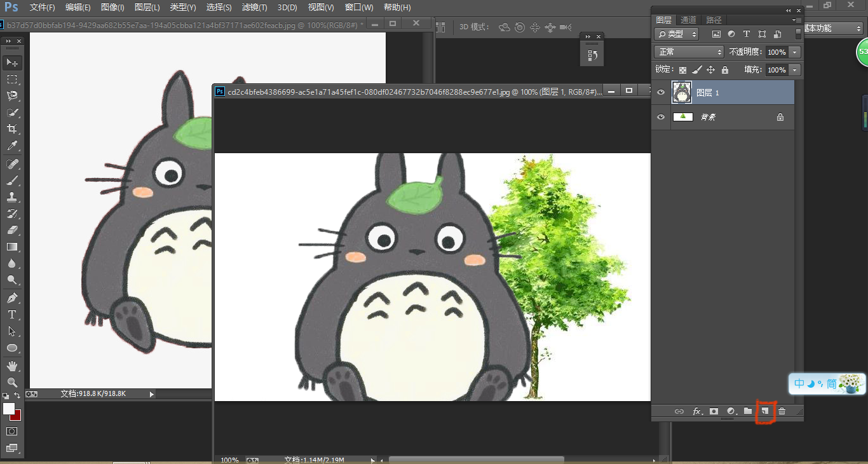Viewport: 868px width, 464px height.
Task: Collapse the Layers panel to icons
Action: coord(789,10)
